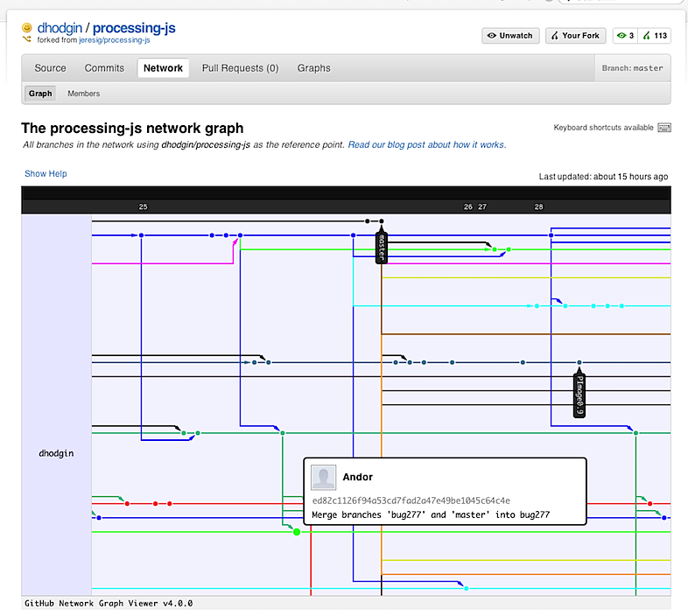Select the Network tab

click(163, 68)
